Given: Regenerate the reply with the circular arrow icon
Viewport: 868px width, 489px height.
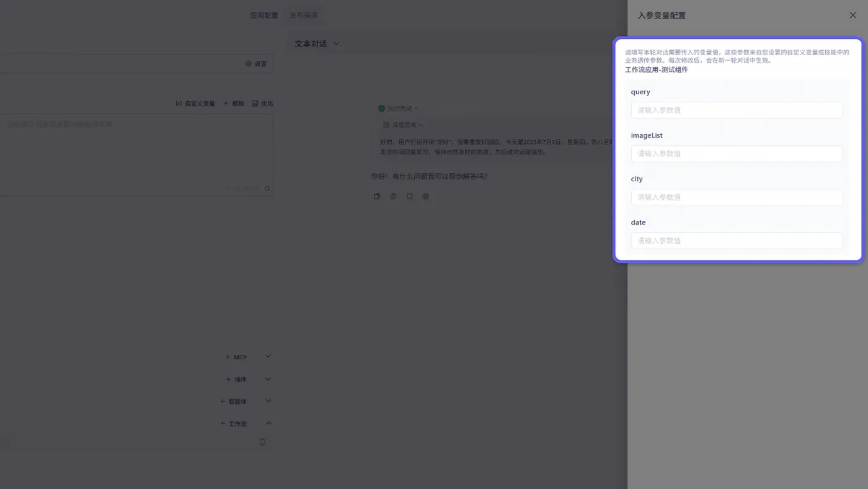Looking at the screenshot, I should click(410, 196).
